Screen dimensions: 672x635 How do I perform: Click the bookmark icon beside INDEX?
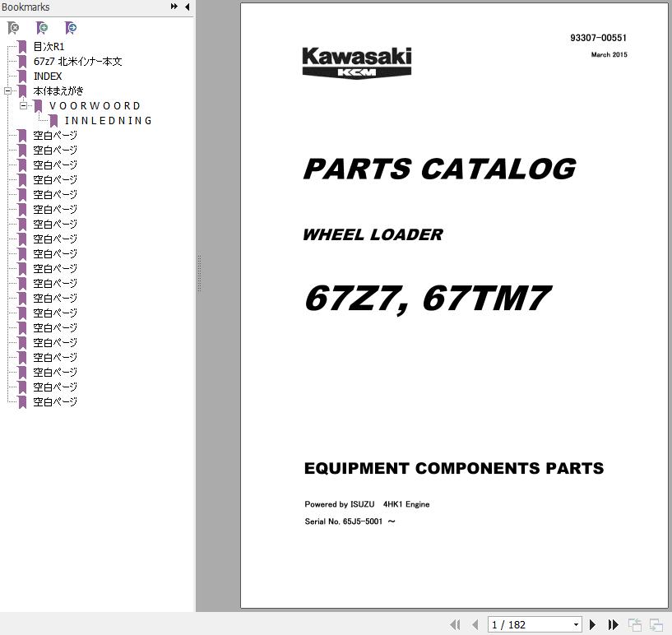pyautogui.click(x=23, y=76)
